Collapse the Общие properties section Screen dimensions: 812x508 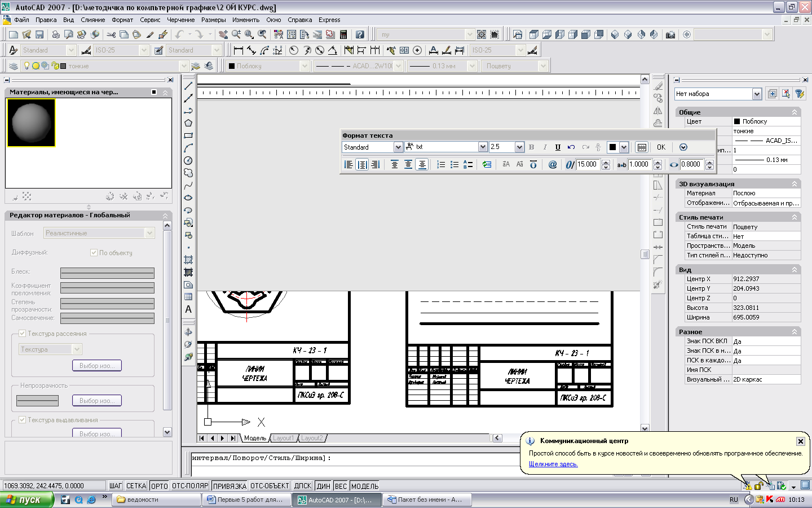pos(795,112)
